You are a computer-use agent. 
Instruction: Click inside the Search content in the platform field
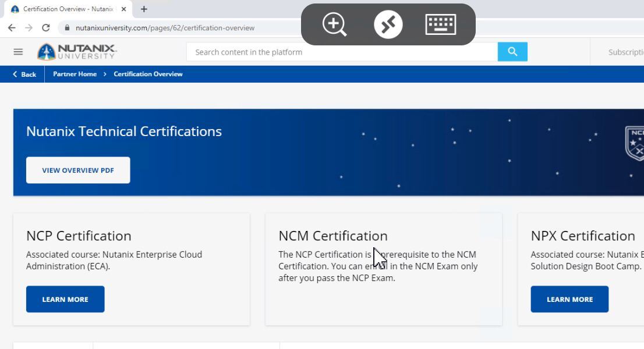tap(342, 52)
